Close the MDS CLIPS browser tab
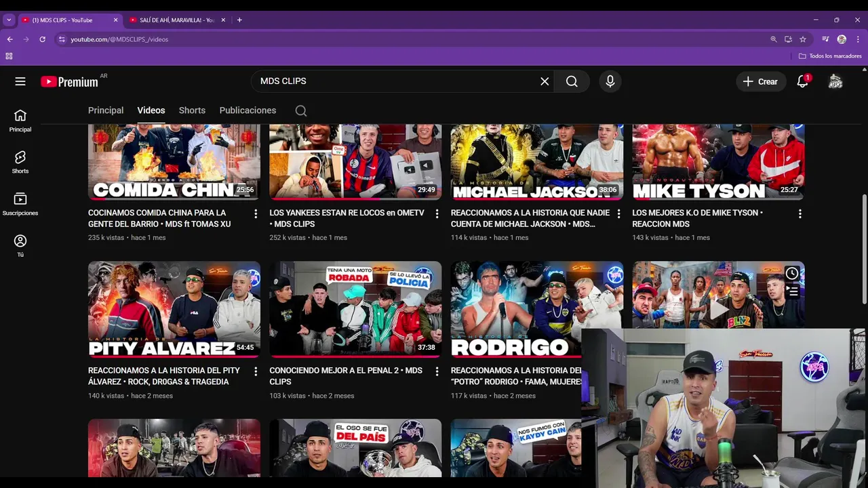Viewport: 868px width, 488px height. (x=115, y=20)
